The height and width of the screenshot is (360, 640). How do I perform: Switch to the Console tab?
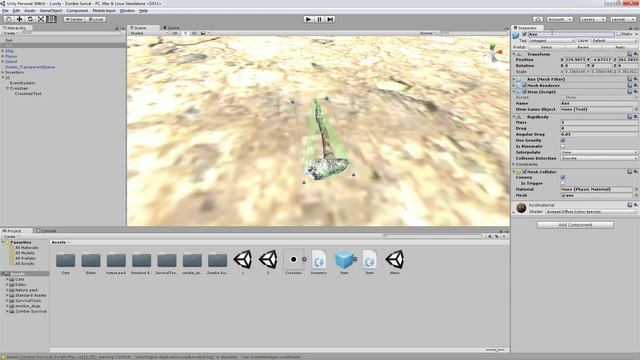click(x=46, y=231)
